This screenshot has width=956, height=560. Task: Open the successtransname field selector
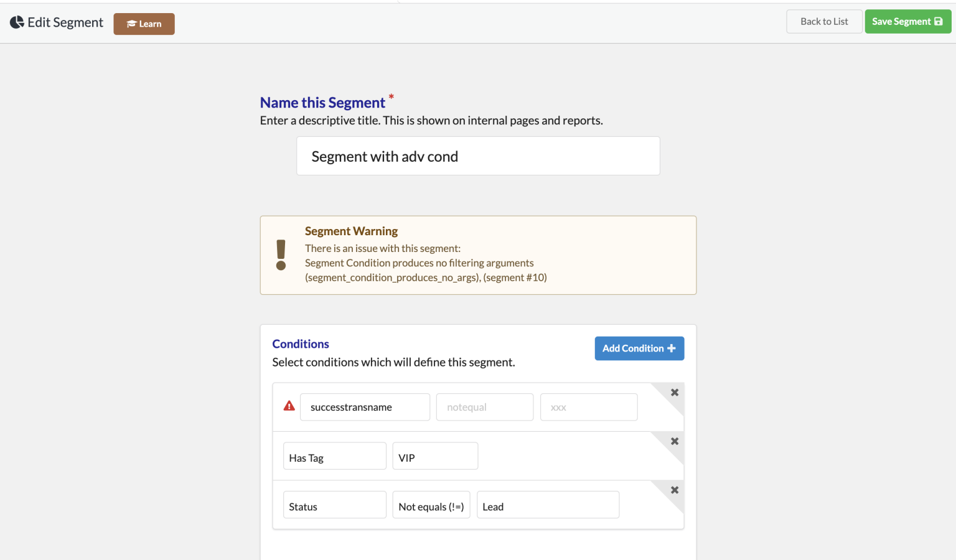pyautogui.click(x=365, y=407)
